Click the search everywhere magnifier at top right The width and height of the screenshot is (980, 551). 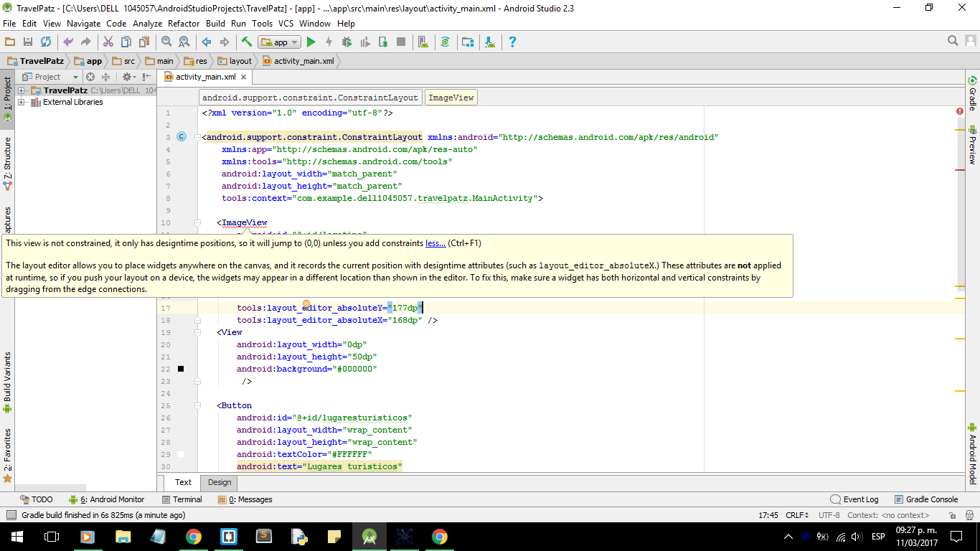pyautogui.click(x=953, y=41)
